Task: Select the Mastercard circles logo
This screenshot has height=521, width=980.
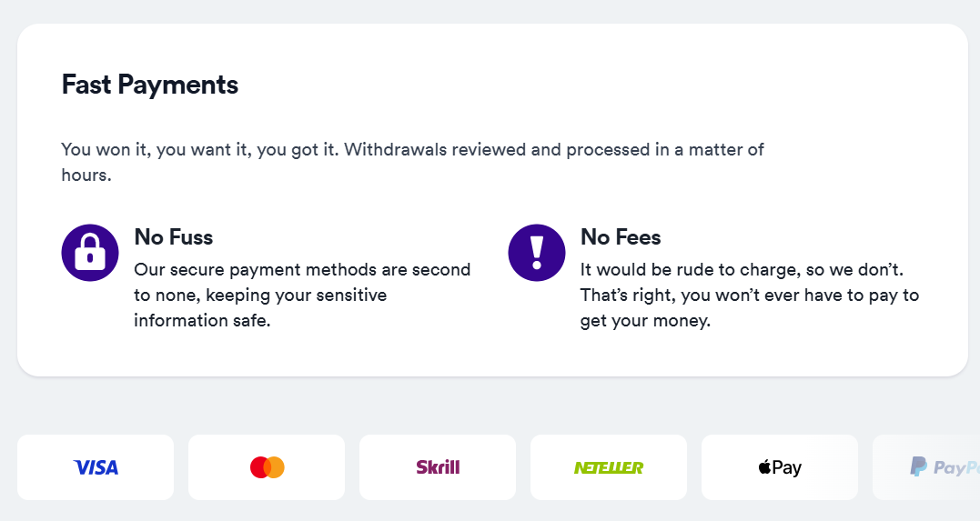Action: coord(267,467)
